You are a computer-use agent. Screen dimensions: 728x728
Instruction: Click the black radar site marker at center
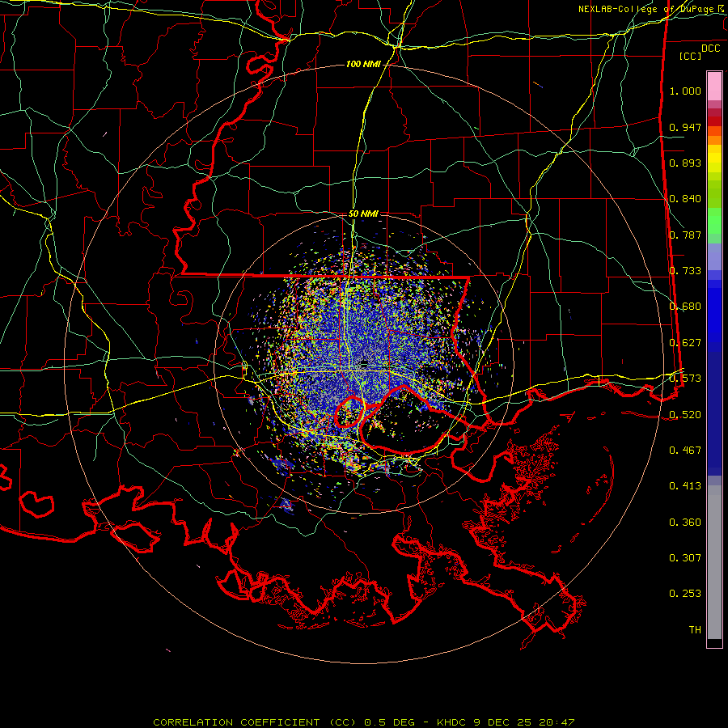[x=364, y=363]
